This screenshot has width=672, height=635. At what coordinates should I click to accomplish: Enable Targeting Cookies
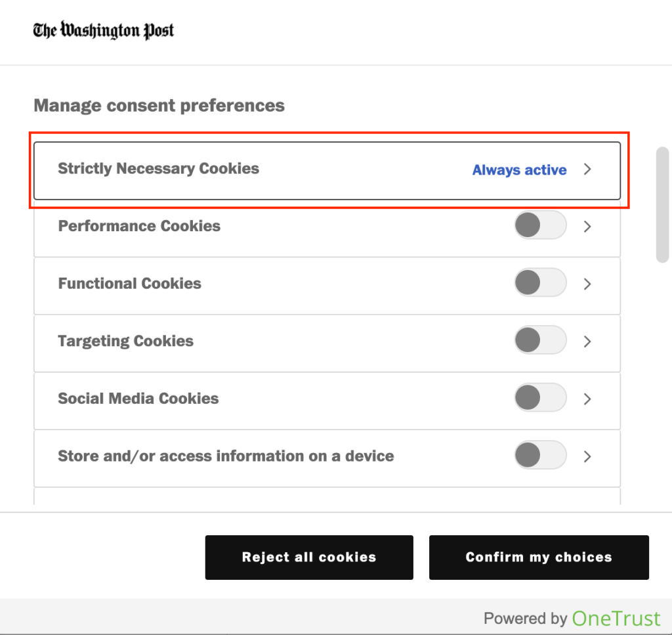[539, 339]
